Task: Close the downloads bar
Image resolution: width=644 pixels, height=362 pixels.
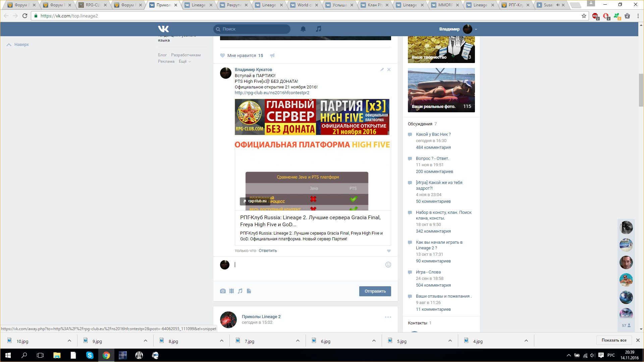Action: (x=638, y=340)
